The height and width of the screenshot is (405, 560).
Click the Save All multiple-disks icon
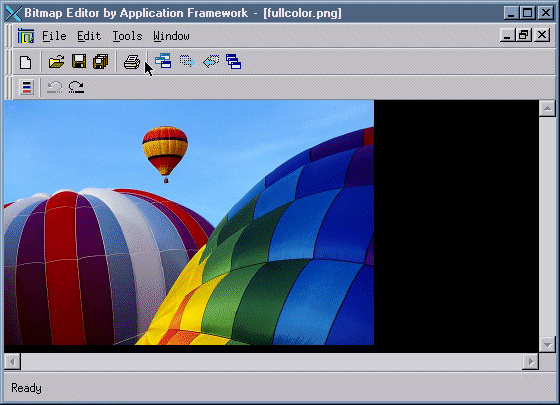pyautogui.click(x=101, y=61)
